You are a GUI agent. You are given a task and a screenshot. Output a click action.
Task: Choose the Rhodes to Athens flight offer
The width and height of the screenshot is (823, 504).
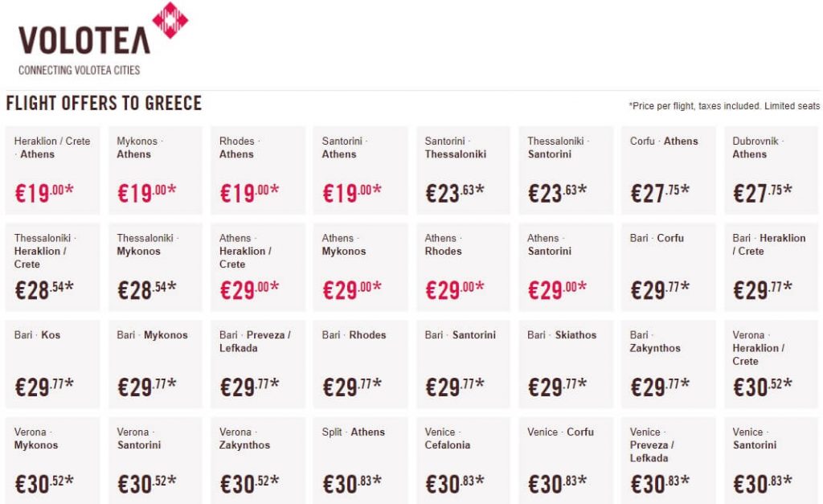(x=258, y=170)
